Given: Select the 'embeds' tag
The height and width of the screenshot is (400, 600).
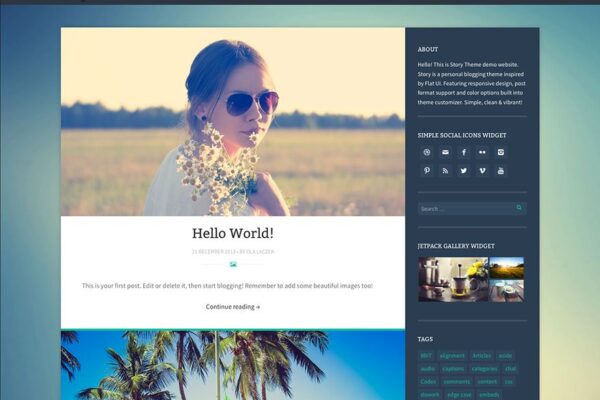Looking at the screenshot, I should coord(489,395).
